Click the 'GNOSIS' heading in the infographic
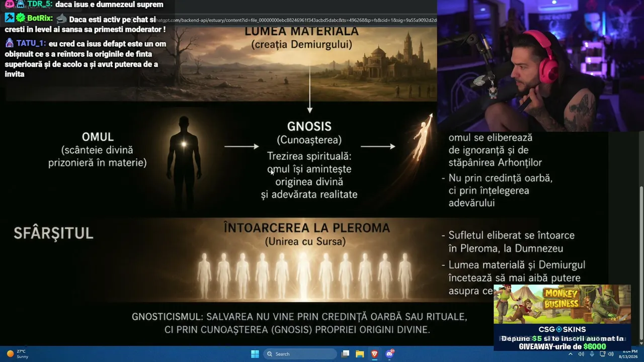Image resolution: width=644 pixels, height=362 pixels. pos(309,127)
